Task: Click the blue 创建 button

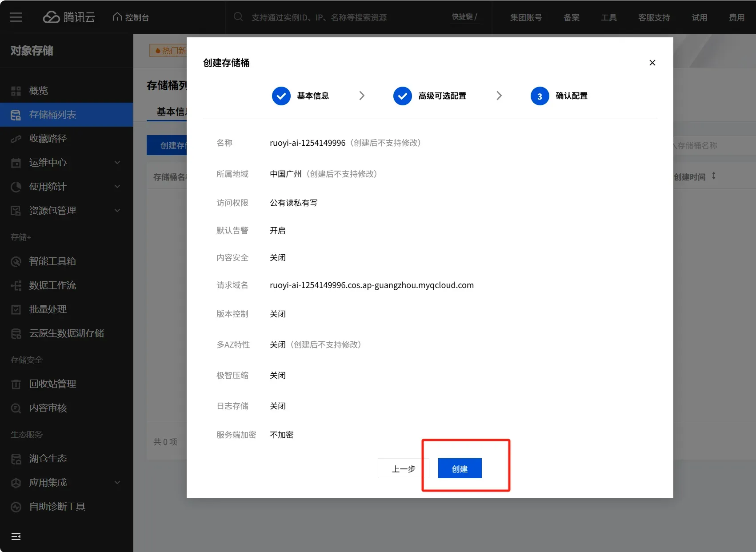Action: [x=460, y=468]
